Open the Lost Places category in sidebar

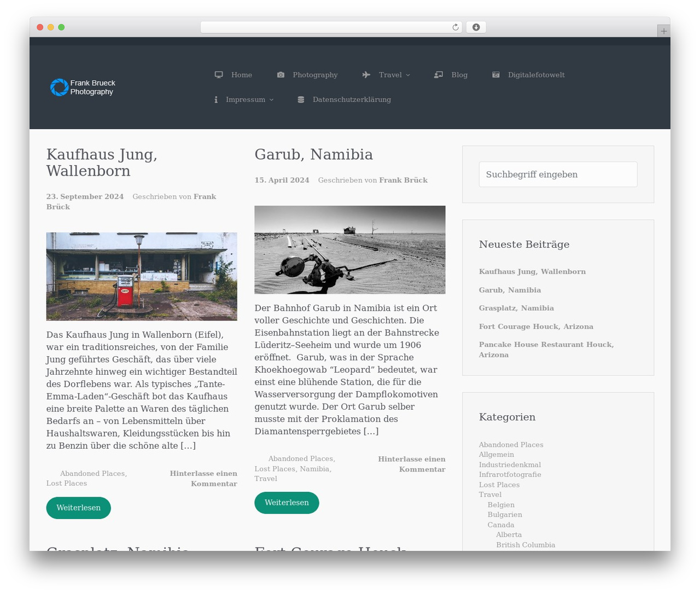(x=499, y=485)
